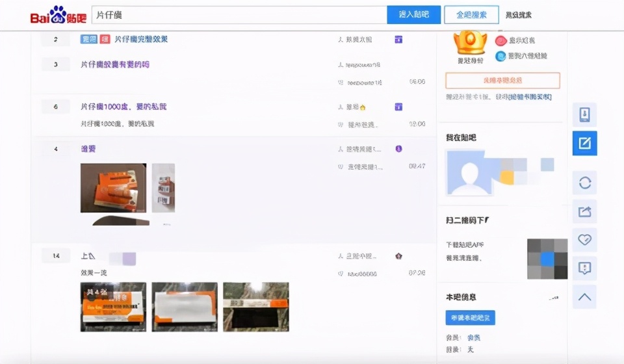Open author name in row with 2 replies
The height and width of the screenshot is (364, 624).
(359, 40)
